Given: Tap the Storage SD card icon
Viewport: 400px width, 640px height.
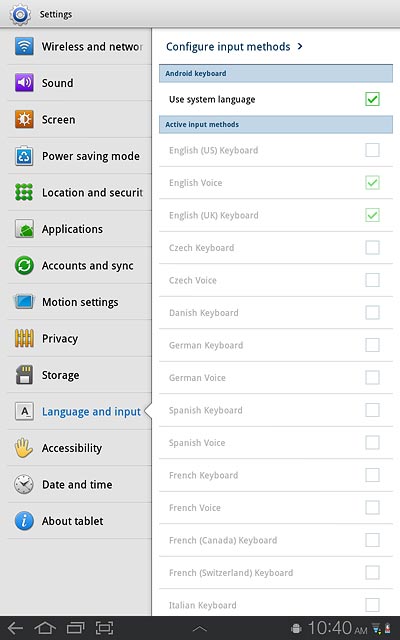Looking at the screenshot, I should pyautogui.click(x=24, y=375).
